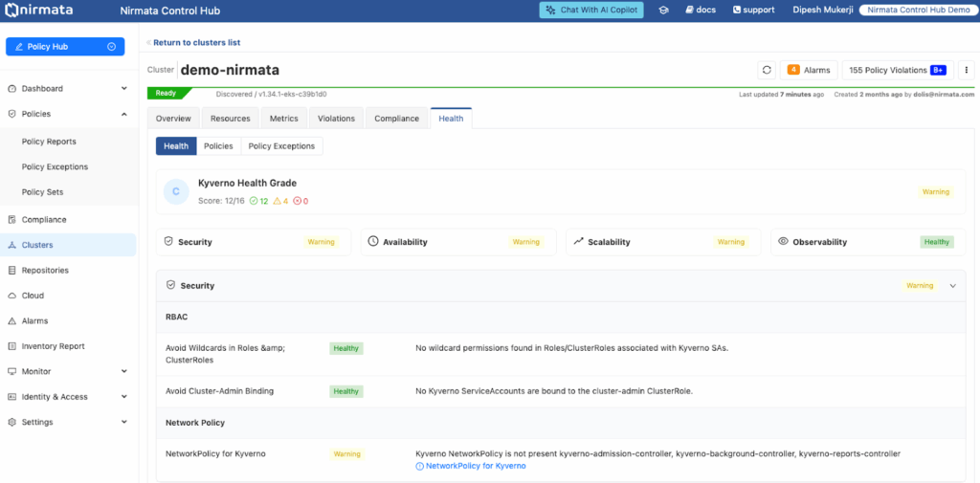Open Repositories in the sidebar

pos(45,271)
